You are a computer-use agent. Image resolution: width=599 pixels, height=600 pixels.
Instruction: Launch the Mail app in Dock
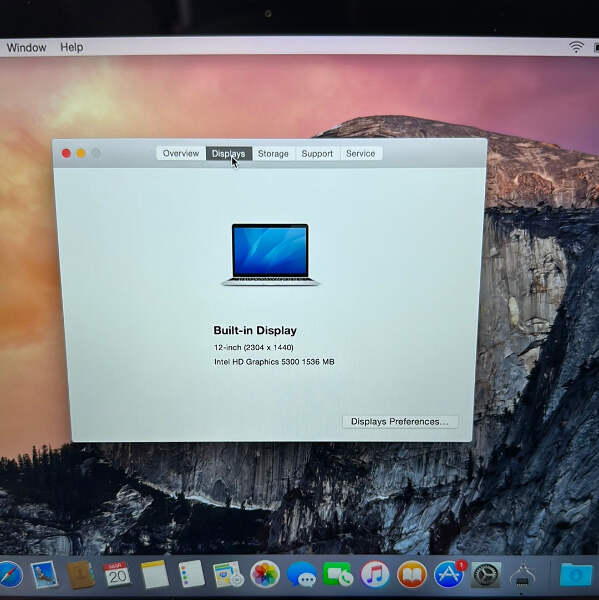coord(44,574)
